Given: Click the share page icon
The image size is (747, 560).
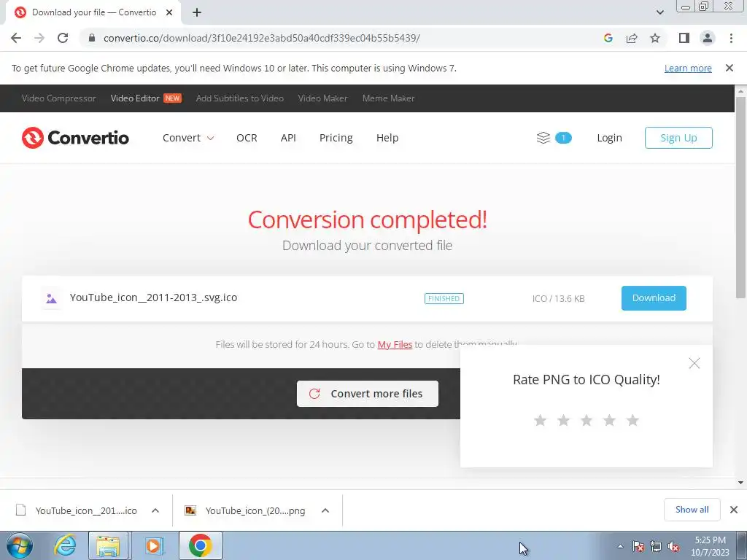Looking at the screenshot, I should point(632,38).
